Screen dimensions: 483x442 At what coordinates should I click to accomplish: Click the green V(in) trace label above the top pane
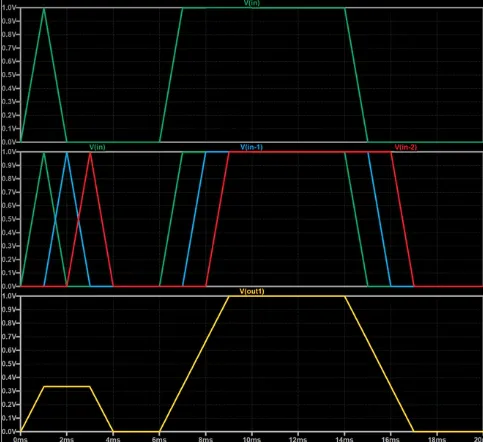pos(252,3)
